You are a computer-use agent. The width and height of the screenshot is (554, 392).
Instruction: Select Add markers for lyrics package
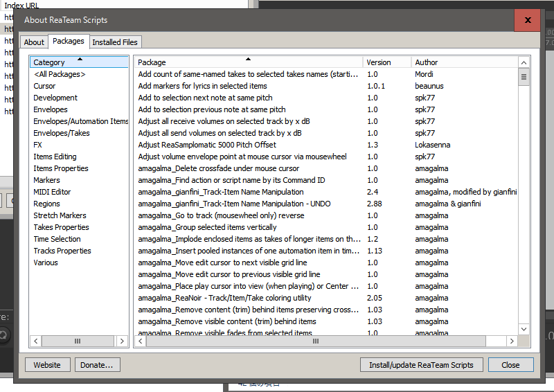click(202, 86)
